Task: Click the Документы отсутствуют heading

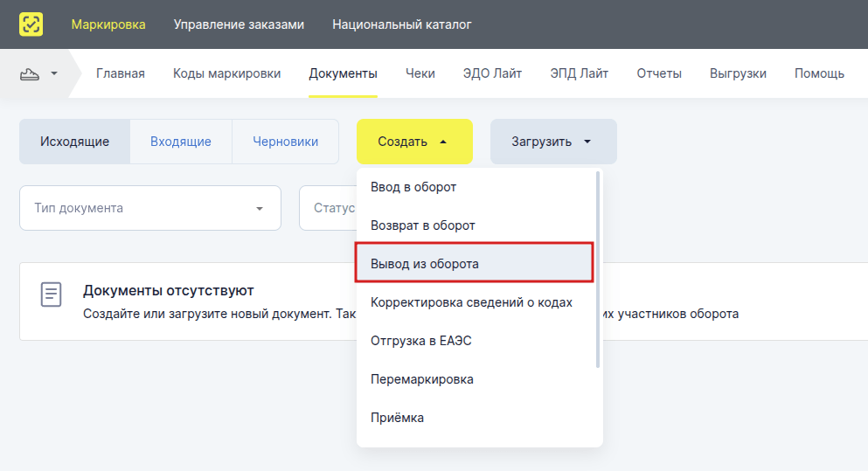Action: [x=169, y=291]
